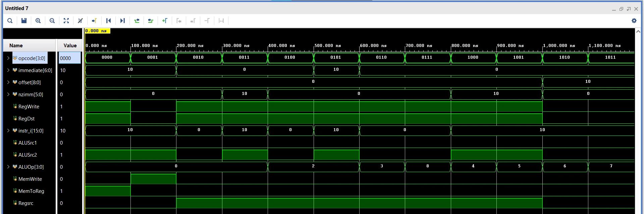Add a marker to waveform
This screenshot has height=214, width=644.
tap(165, 21)
